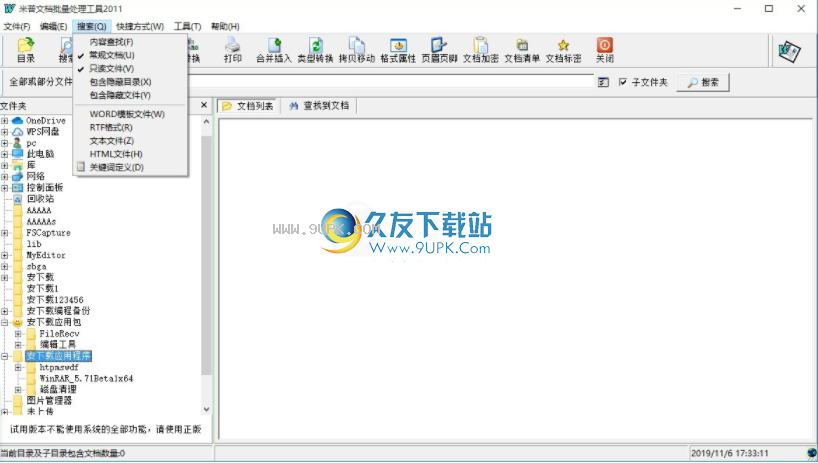Click the folder tree vertical scrollbar thumb

[206, 255]
